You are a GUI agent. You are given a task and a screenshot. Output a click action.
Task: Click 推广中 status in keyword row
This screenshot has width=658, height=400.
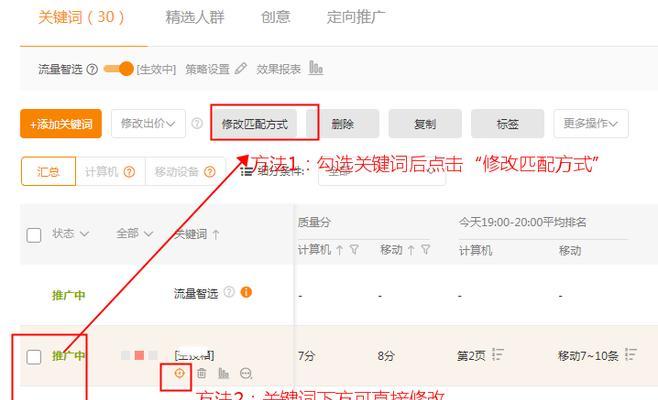(x=68, y=356)
